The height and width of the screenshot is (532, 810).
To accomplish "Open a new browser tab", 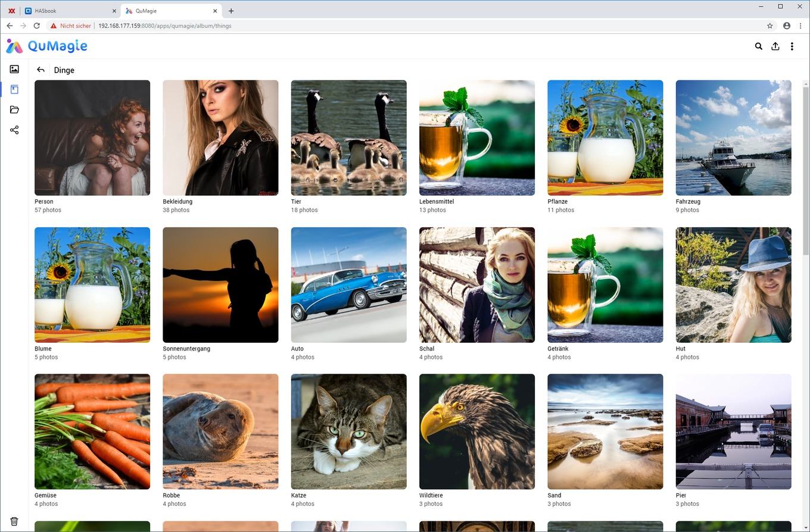I will click(x=231, y=11).
